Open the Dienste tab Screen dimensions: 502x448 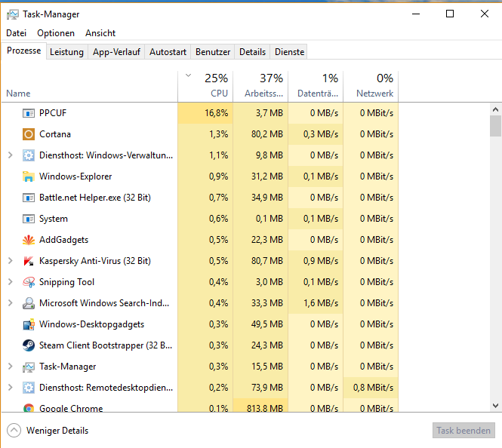pos(289,52)
